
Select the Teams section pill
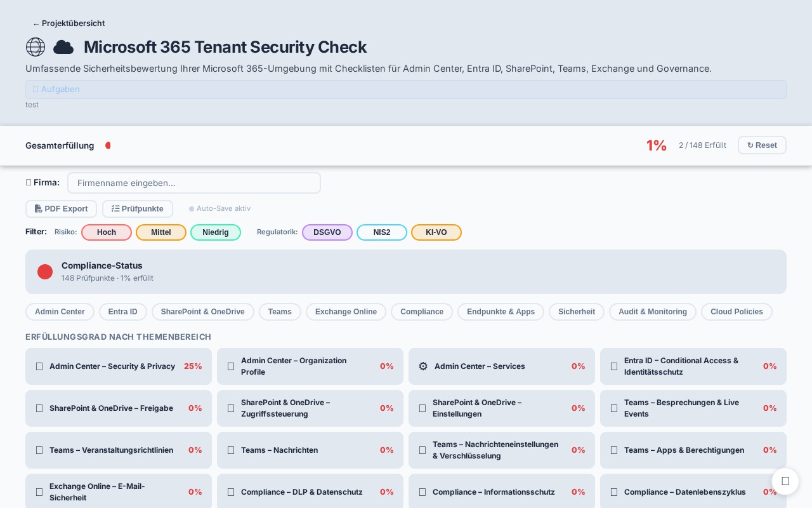click(280, 312)
